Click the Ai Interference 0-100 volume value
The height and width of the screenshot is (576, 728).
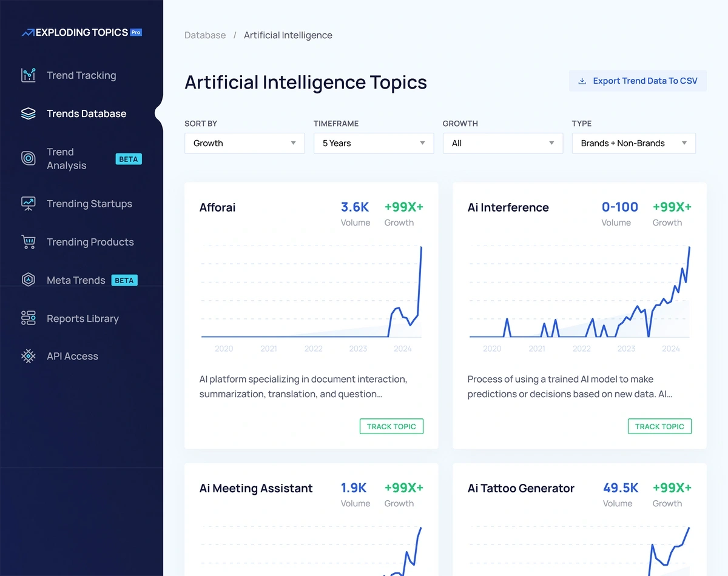click(x=620, y=207)
